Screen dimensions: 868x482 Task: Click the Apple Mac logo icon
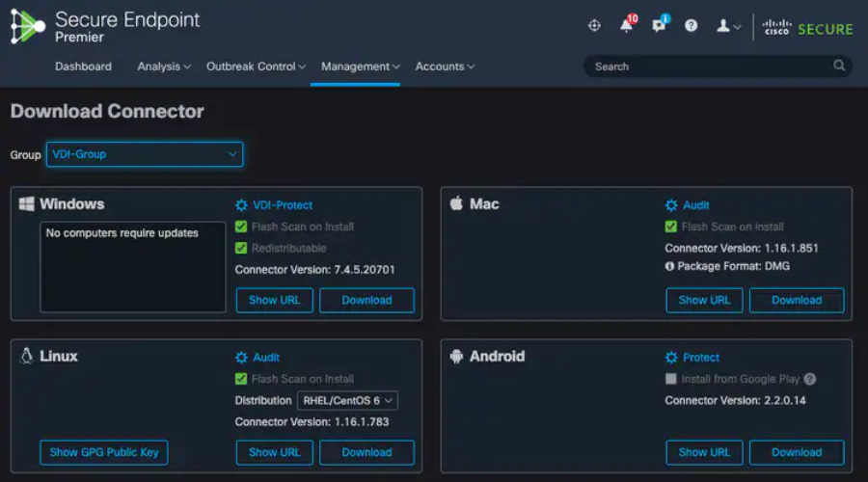pos(456,203)
